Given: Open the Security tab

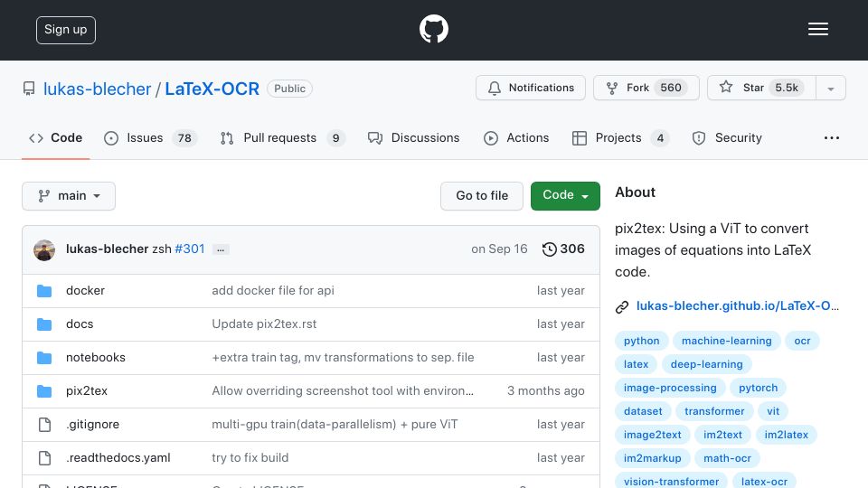Looking at the screenshot, I should point(727,137).
